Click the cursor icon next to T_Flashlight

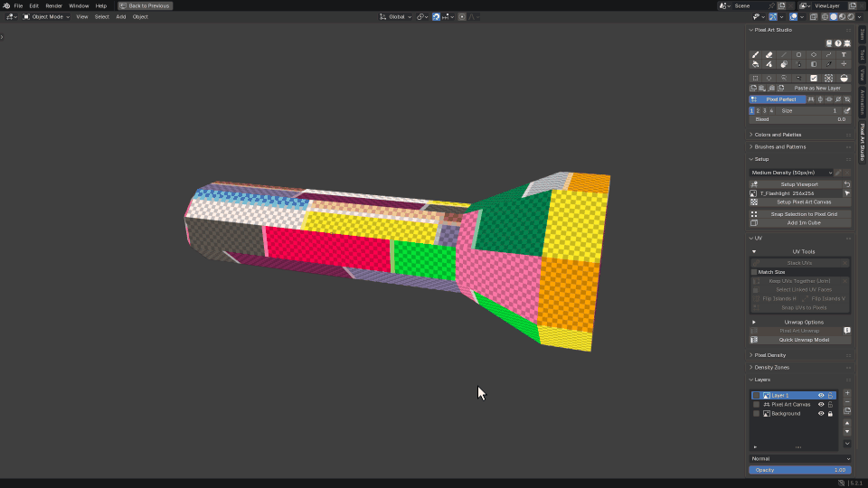point(847,193)
